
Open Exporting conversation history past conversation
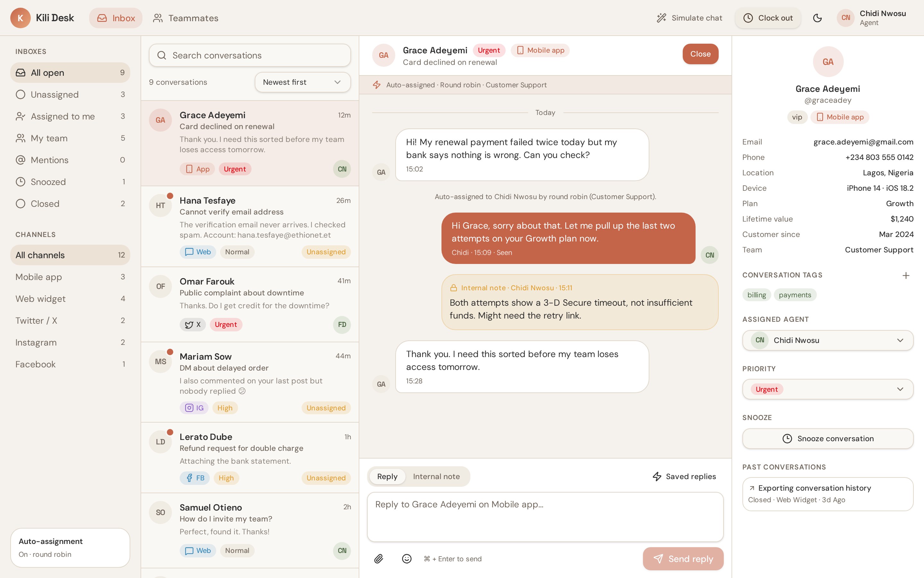click(x=828, y=494)
